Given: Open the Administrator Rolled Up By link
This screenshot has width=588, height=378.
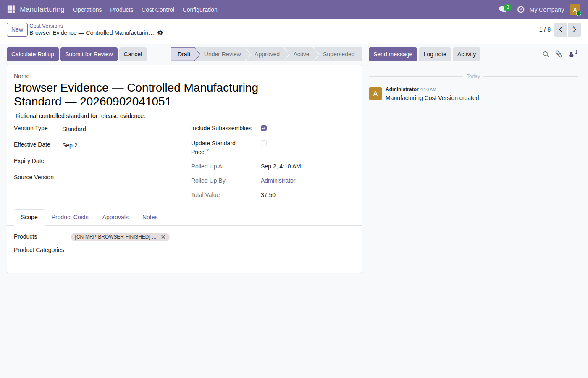Looking at the screenshot, I should (x=278, y=181).
